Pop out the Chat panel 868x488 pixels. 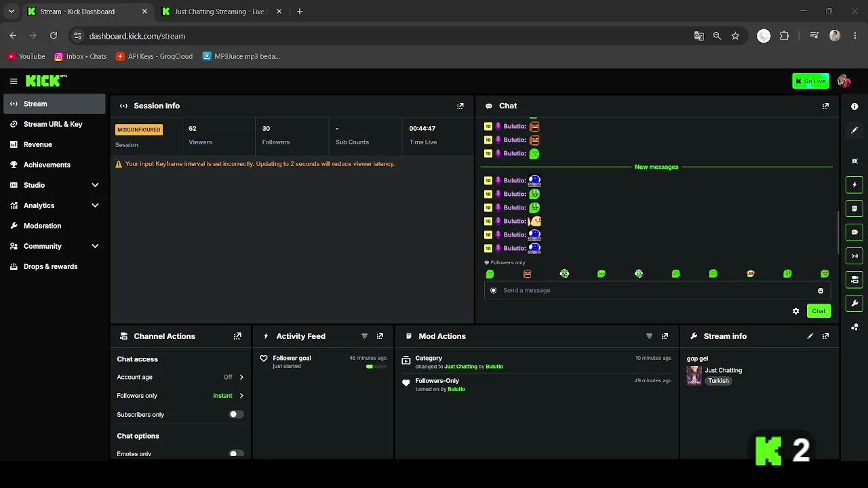825,106
